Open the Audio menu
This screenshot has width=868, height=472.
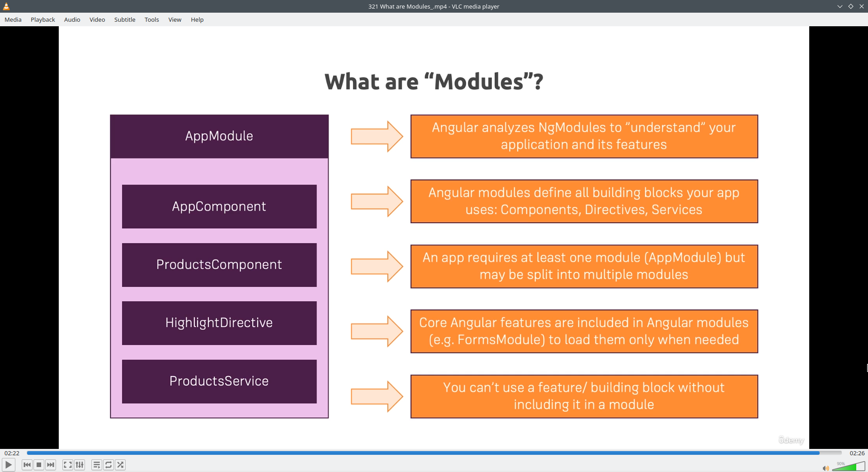(x=72, y=19)
